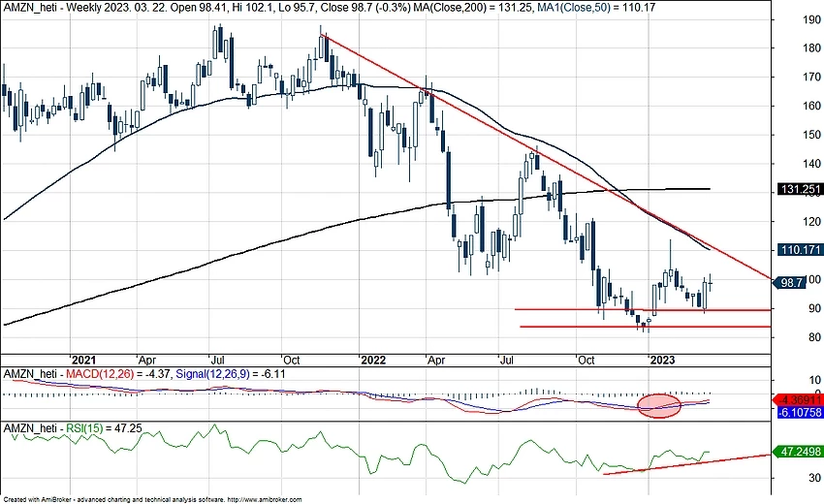Click the 140 price axis label
824x504 pixels.
[812, 164]
